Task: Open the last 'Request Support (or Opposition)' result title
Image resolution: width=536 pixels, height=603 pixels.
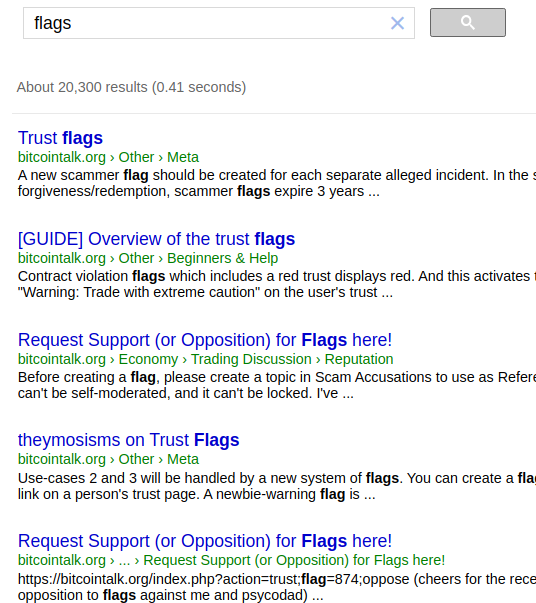Action: [205, 541]
